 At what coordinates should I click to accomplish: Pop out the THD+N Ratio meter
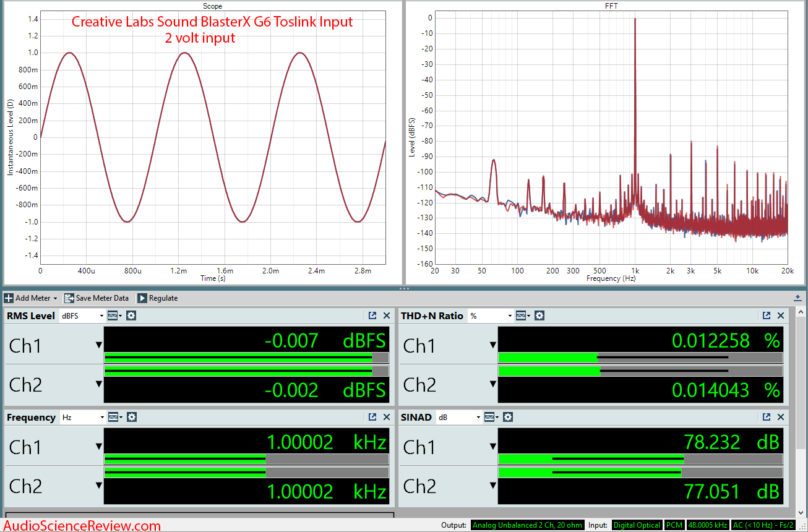click(767, 315)
